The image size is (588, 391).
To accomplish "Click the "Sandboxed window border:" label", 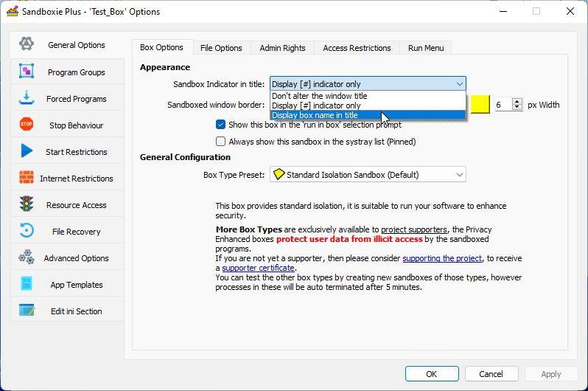I will 216,105.
